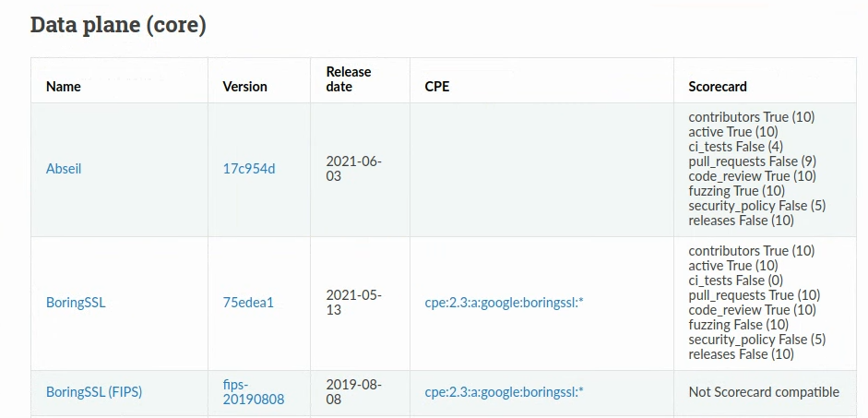Image resolution: width=868 pixels, height=418 pixels.
Task: Click the 17c954d version link
Action: (x=249, y=169)
